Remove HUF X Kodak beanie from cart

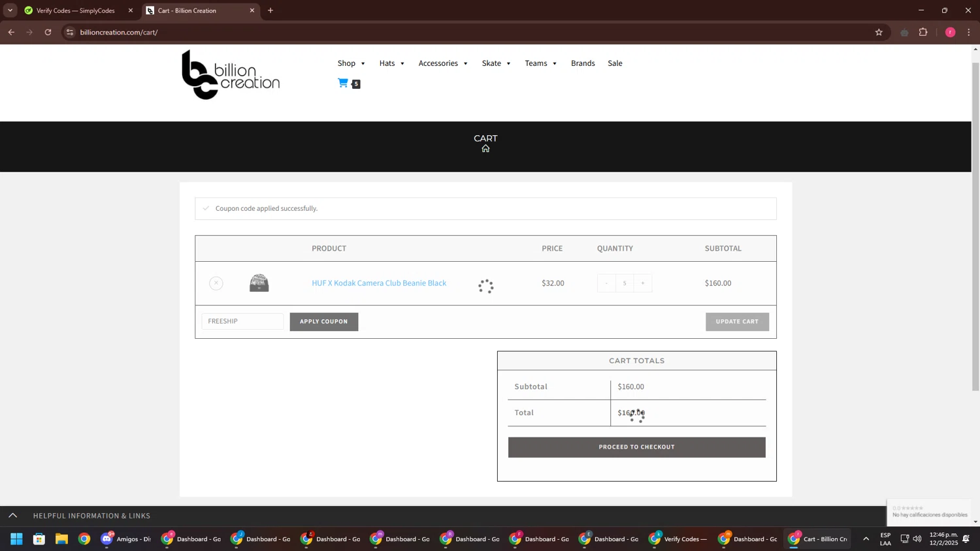[216, 283]
